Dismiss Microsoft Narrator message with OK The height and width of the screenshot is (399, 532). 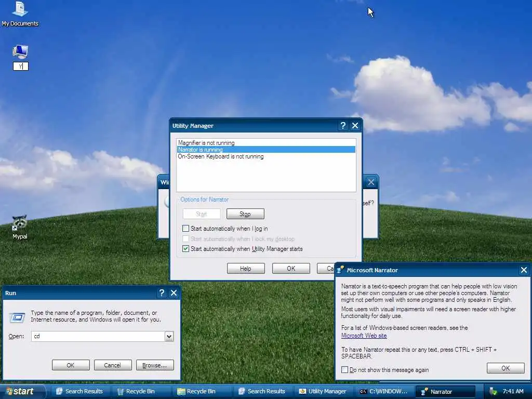coord(506,368)
